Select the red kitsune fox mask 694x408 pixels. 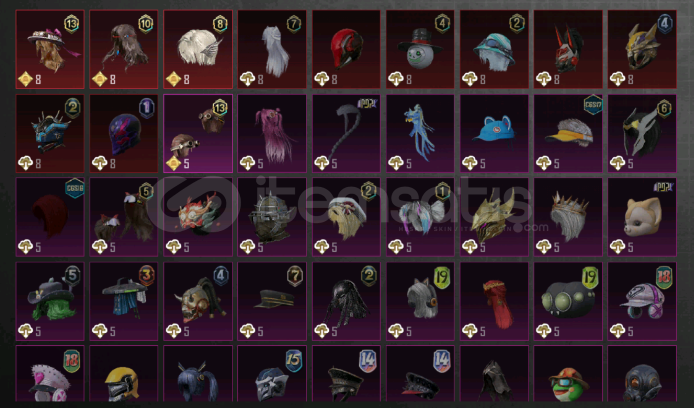(x=198, y=217)
